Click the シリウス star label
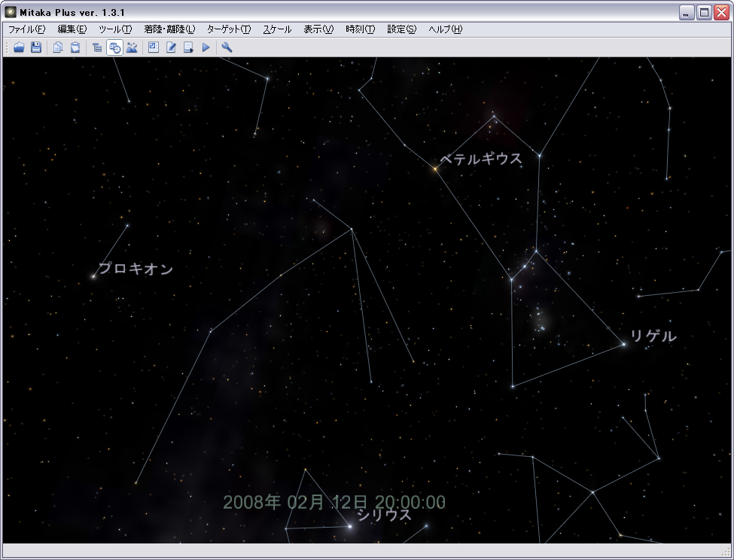 (x=384, y=515)
